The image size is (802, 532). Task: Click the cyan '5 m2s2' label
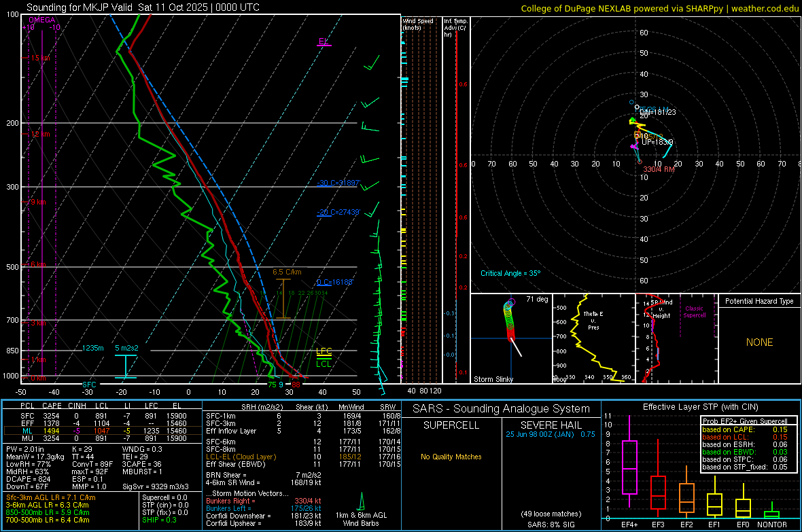pos(126,348)
